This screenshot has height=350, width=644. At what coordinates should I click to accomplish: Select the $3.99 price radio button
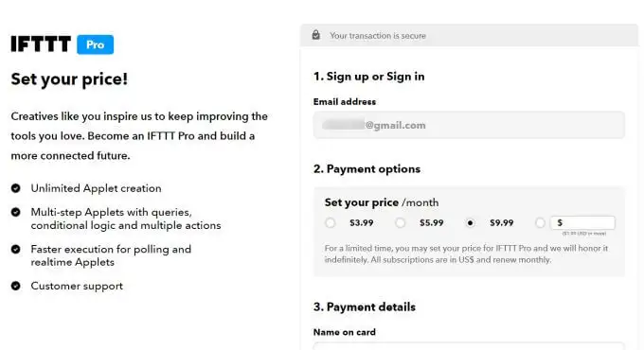[331, 223]
